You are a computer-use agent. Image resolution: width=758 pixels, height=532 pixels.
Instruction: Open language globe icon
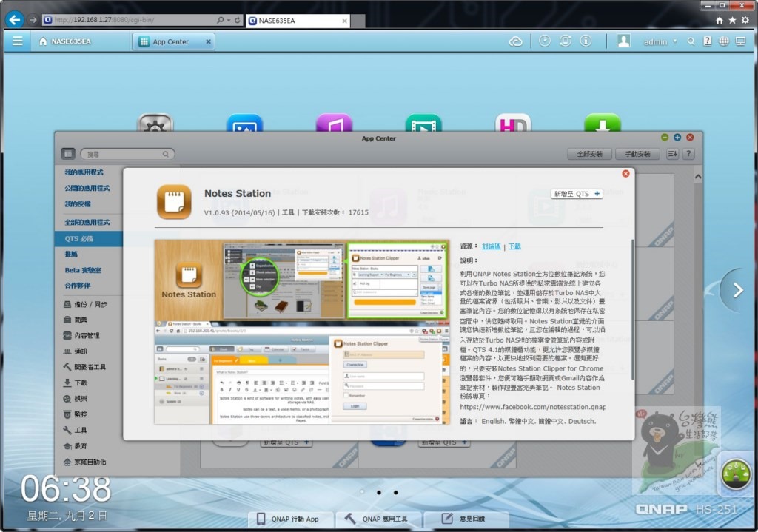(x=724, y=41)
